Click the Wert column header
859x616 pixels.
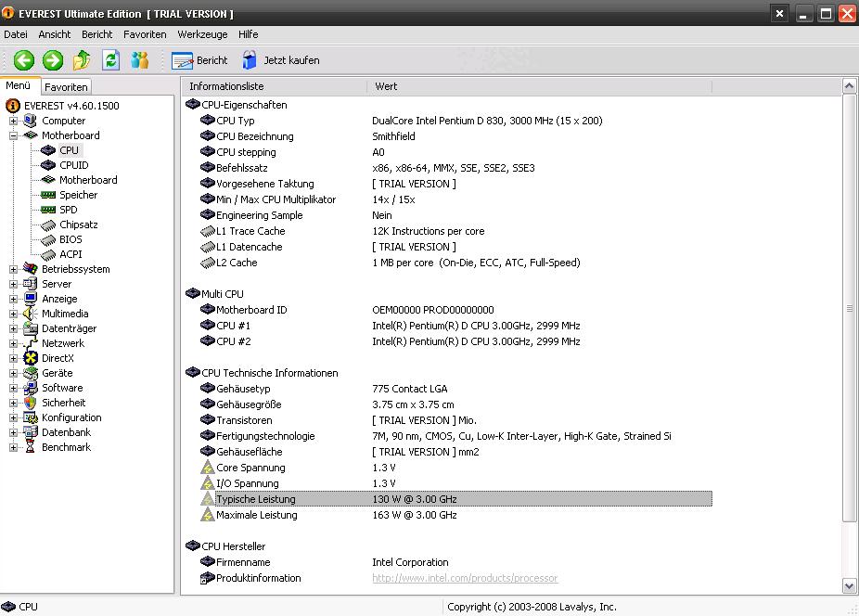pyautogui.click(x=539, y=86)
